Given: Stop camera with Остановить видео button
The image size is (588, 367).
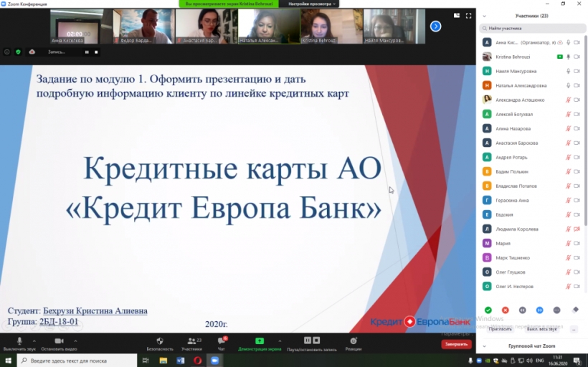Looking at the screenshot, I should pyautogui.click(x=59, y=343).
